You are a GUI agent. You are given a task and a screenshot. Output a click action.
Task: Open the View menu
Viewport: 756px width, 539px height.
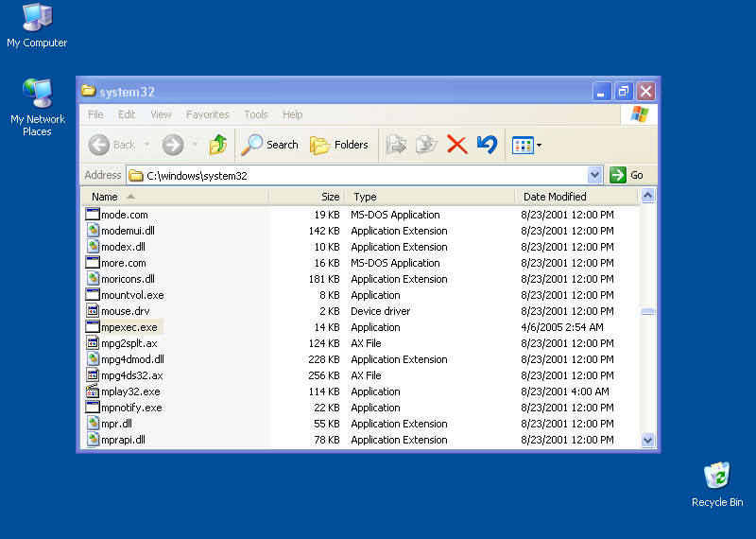click(161, 114)
